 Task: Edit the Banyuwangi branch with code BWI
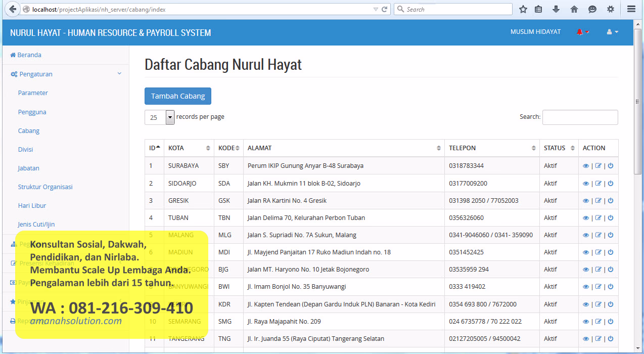click(x=599, y=287)
